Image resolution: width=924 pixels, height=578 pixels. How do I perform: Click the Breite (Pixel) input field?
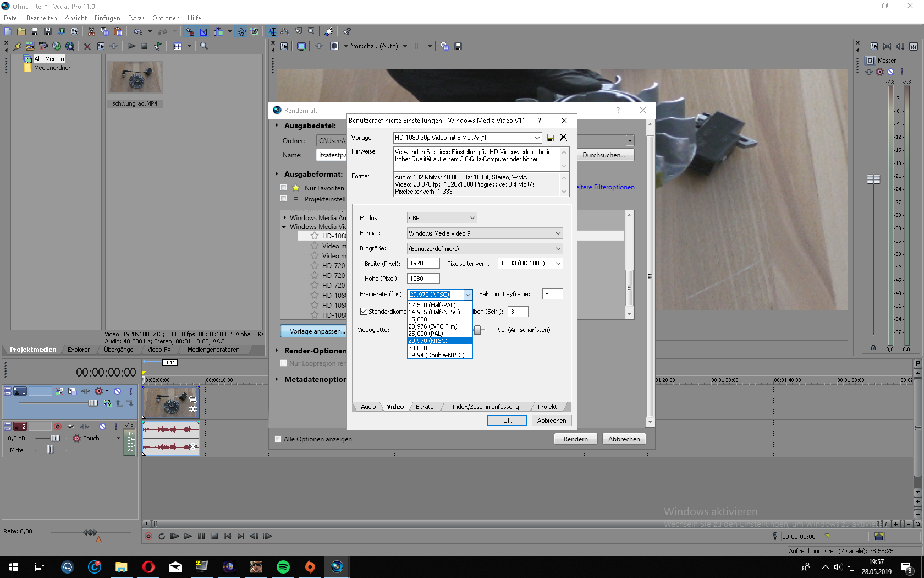pos(424,264)
